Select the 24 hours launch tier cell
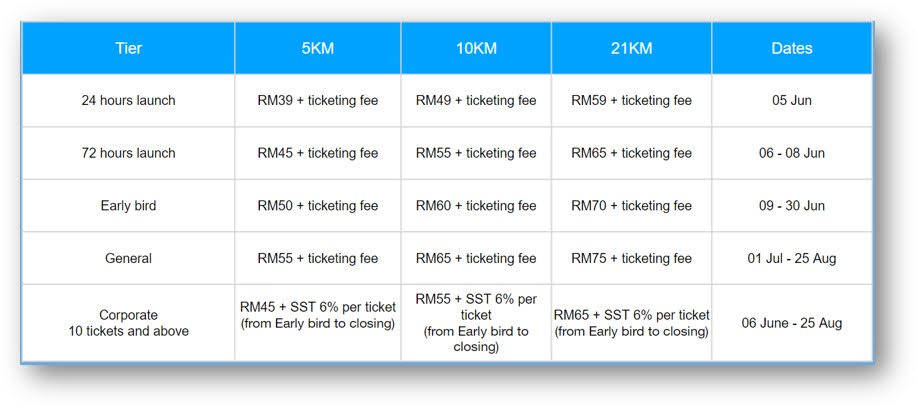Viewport: 917px width, 407px height. pos(128,101)
